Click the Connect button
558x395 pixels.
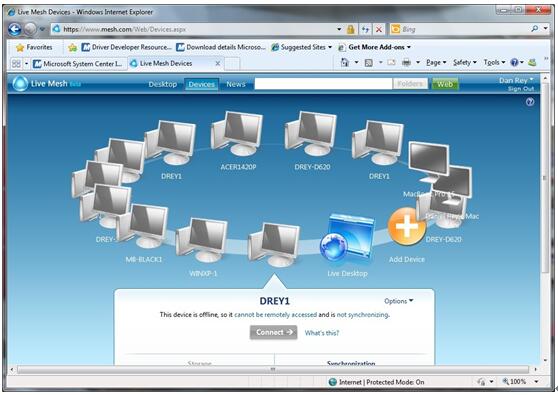273,332
